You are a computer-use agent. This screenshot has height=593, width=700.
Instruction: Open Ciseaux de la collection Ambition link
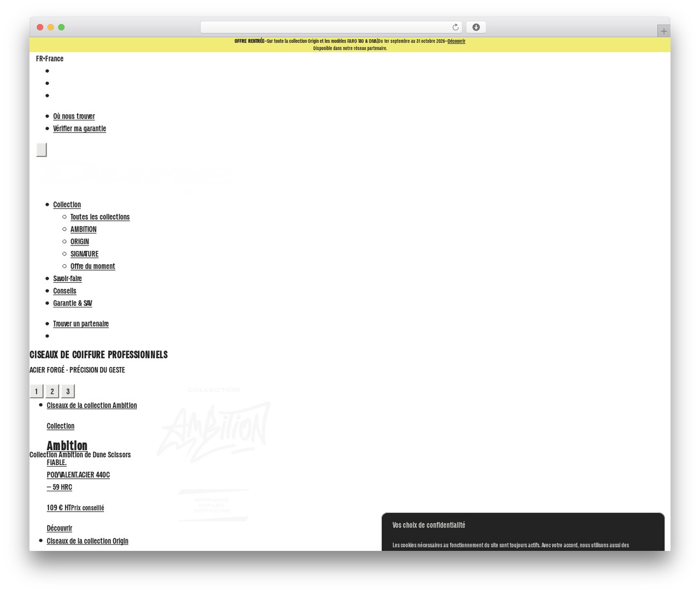click(92, 405)
